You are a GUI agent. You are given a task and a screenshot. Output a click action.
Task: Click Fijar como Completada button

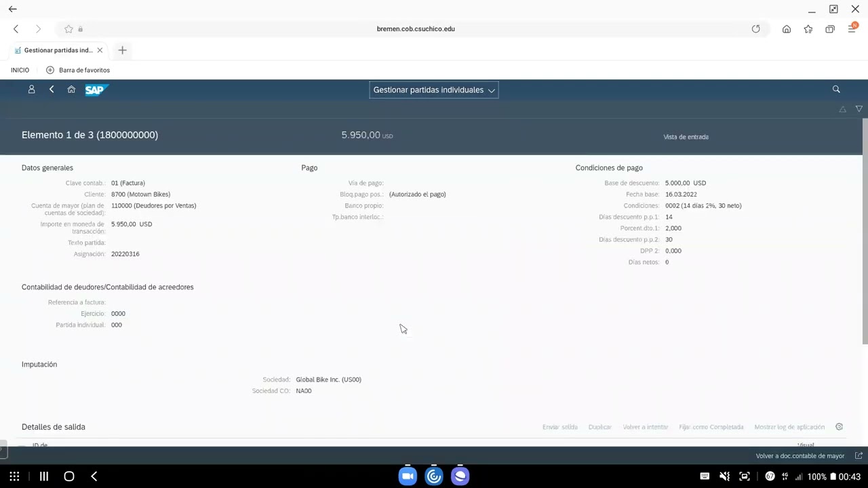(711, 427)
